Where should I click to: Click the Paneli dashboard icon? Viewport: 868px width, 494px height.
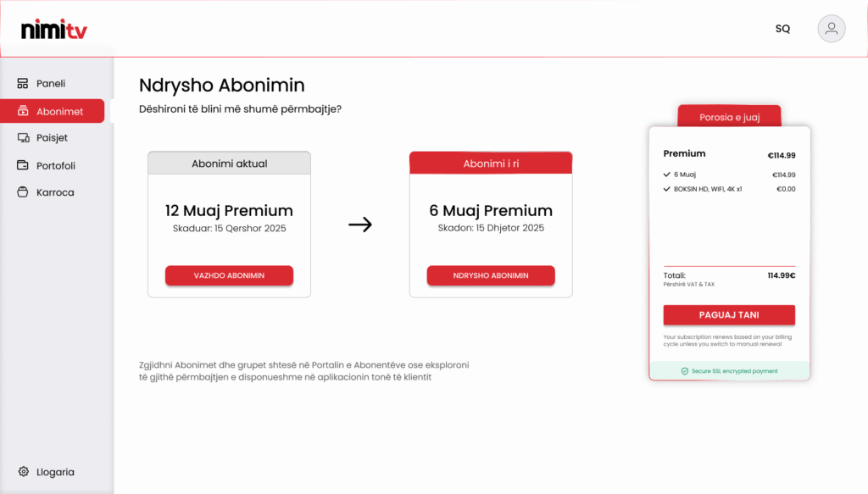point(23,84)
